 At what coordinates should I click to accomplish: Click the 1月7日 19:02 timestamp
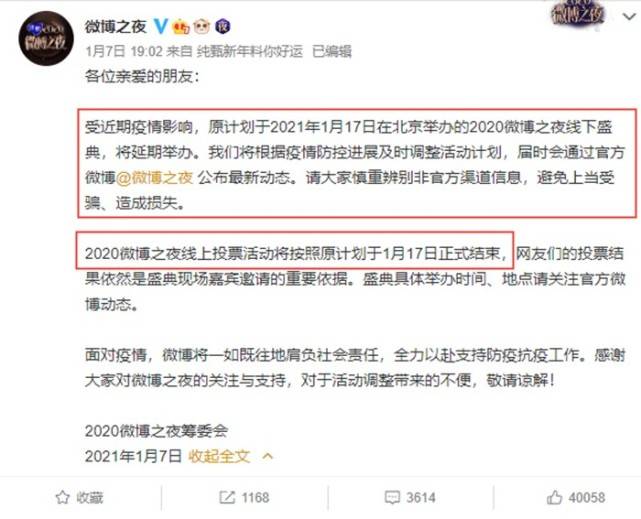[x=124, y=51]
